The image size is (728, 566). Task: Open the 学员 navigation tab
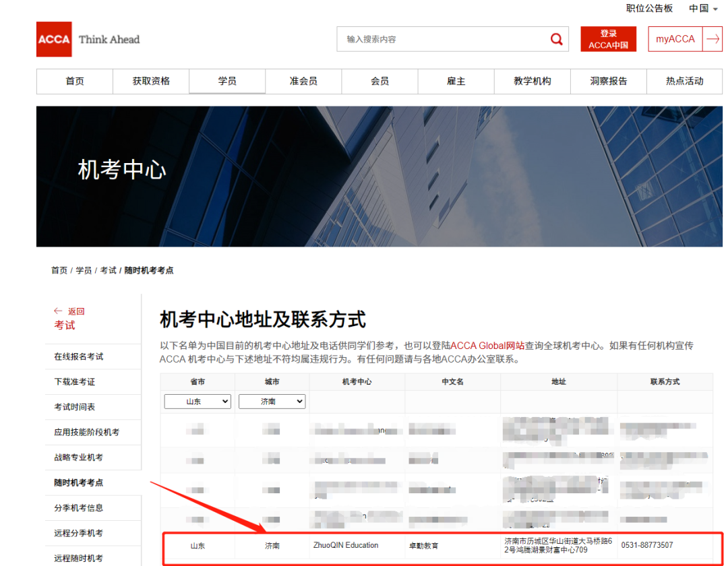coord(227,81)
